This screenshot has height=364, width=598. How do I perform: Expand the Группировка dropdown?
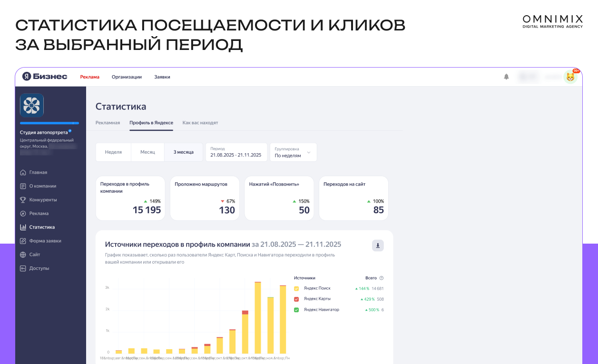point(293,152)
